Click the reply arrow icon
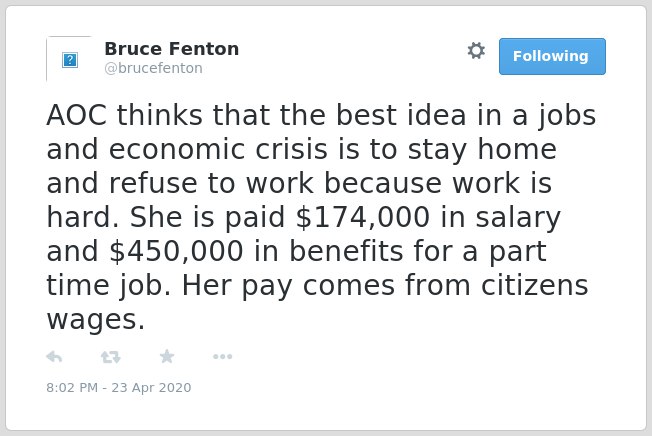The width and height of the screenshot is (652, 436). tap(54, 357)
